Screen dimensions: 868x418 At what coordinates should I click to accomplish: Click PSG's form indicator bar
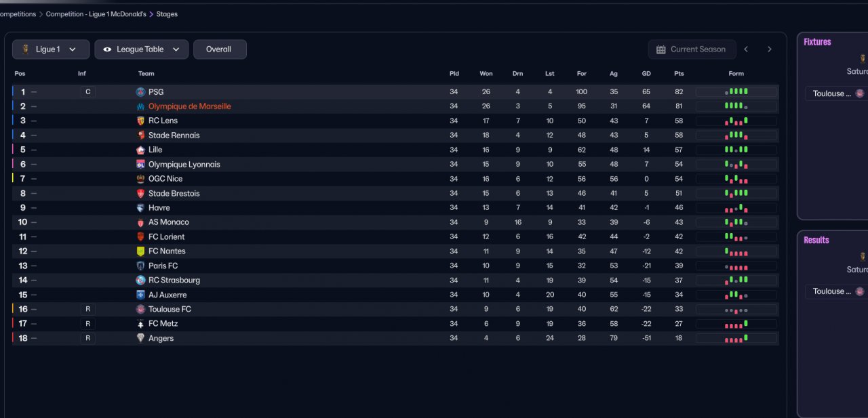[736, 92]
